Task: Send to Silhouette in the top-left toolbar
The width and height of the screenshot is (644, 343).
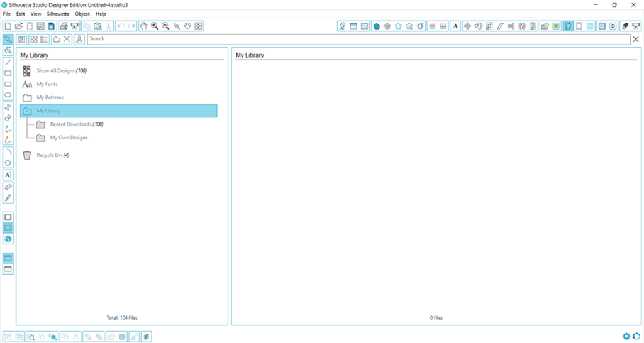Action: [x=75, y=26]
